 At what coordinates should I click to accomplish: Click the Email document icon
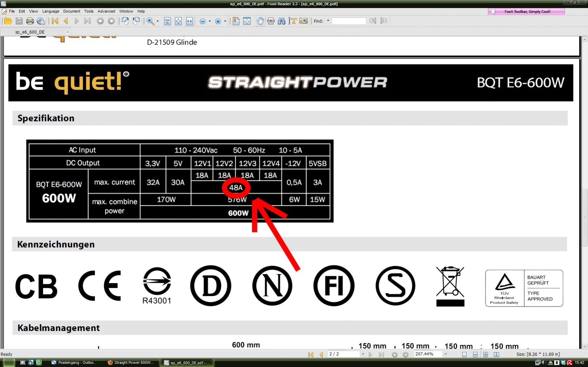click(41, 21)
